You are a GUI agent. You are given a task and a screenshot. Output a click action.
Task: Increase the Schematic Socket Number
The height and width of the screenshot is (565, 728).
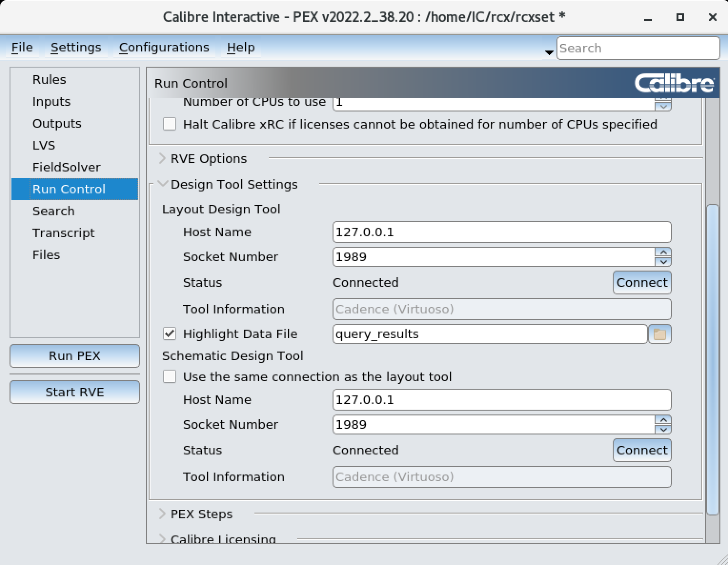(663, 420)
